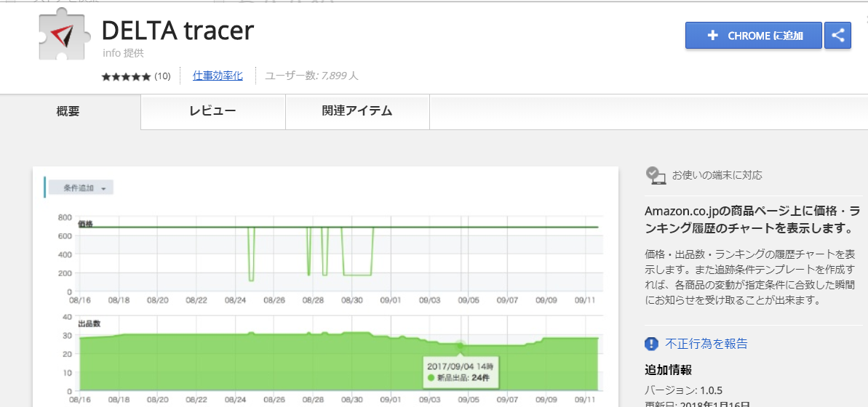The width and height of the screenshot is (868, 407).
Task: Click the five-star rating
Action: point(126,76)
